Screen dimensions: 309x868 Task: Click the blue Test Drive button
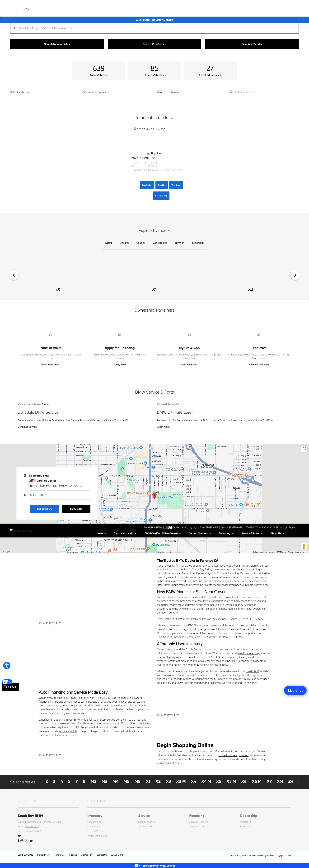pyautogui.click(x=176, y=185)
